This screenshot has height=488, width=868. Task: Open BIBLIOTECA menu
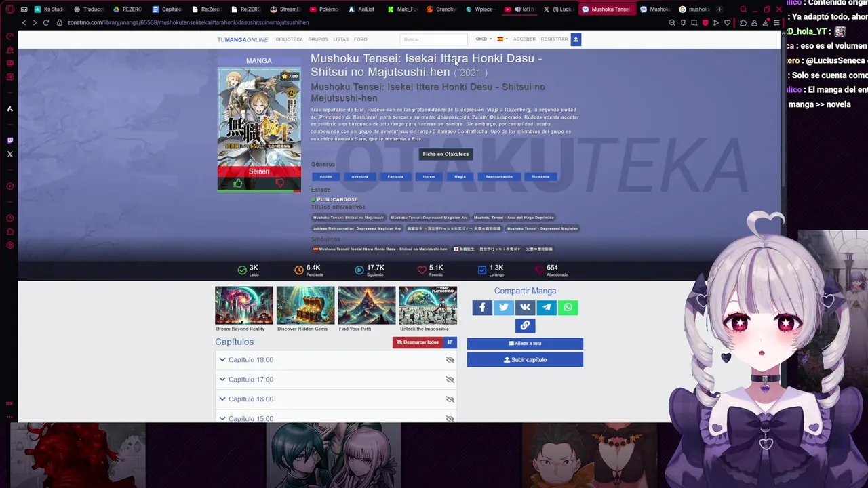tap(289, 39)
